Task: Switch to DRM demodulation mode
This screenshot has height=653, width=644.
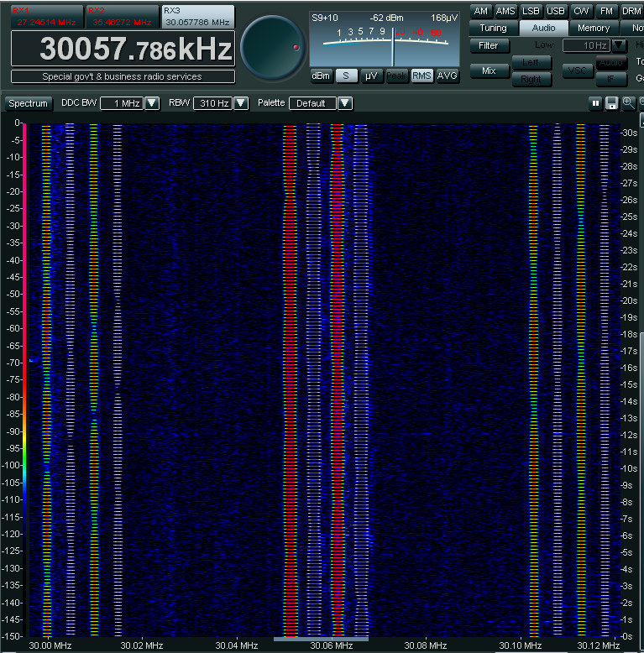Action: coord(631,11)
